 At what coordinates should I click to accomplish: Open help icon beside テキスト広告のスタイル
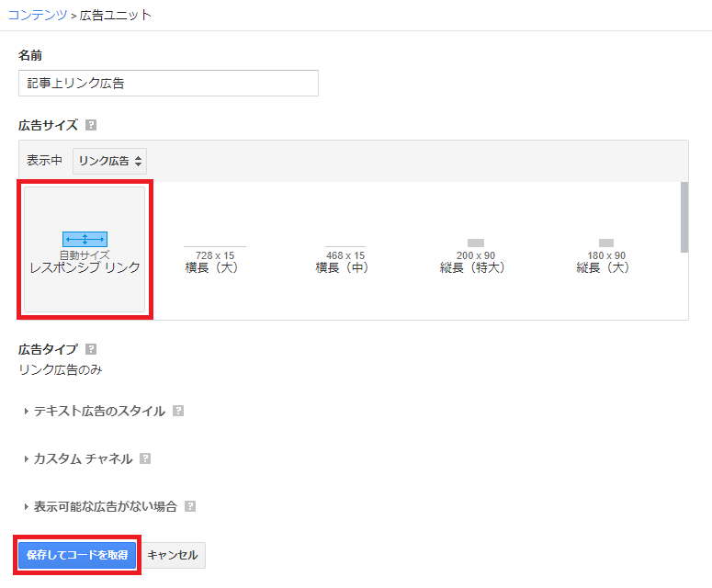point(178,411)
